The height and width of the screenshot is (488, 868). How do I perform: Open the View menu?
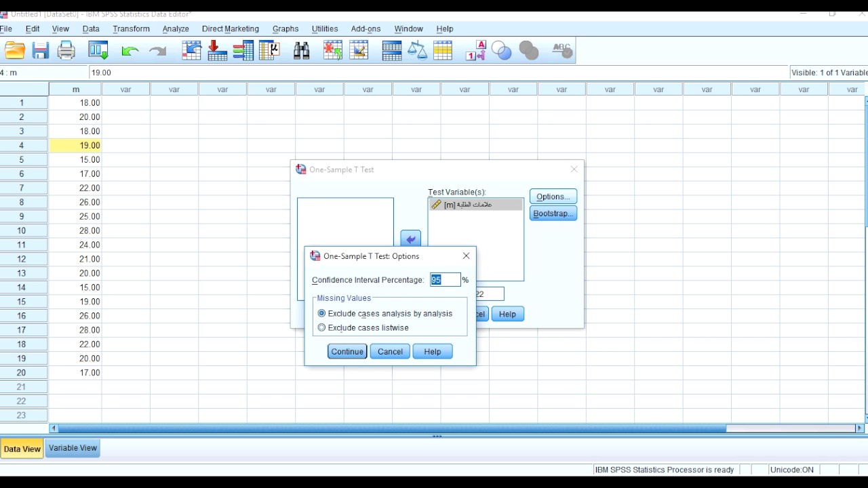(x=60, y=29)
